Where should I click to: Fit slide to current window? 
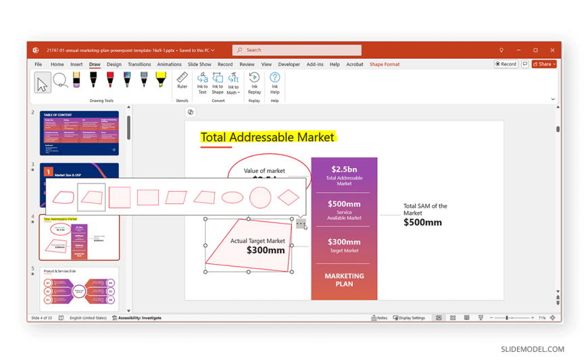pos(553,318)
